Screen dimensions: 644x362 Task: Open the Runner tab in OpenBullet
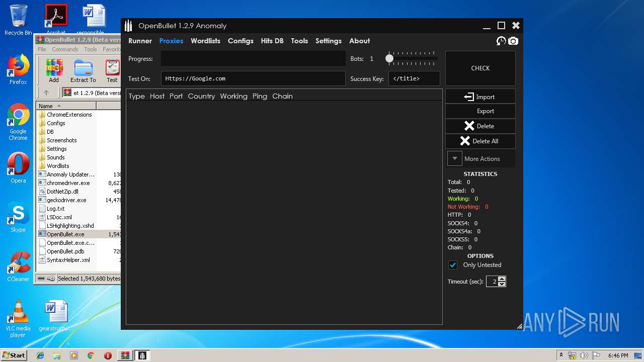pyautogui.click(x=140, y=41)
